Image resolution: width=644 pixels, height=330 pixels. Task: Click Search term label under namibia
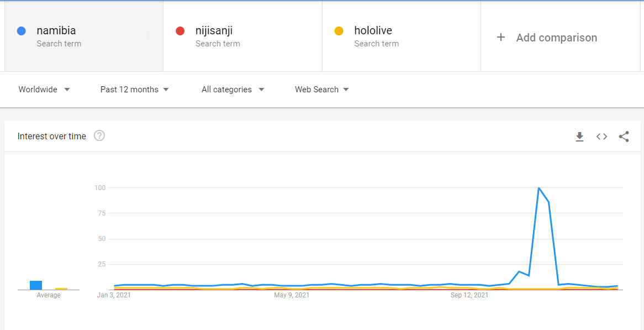pos(59,44)
